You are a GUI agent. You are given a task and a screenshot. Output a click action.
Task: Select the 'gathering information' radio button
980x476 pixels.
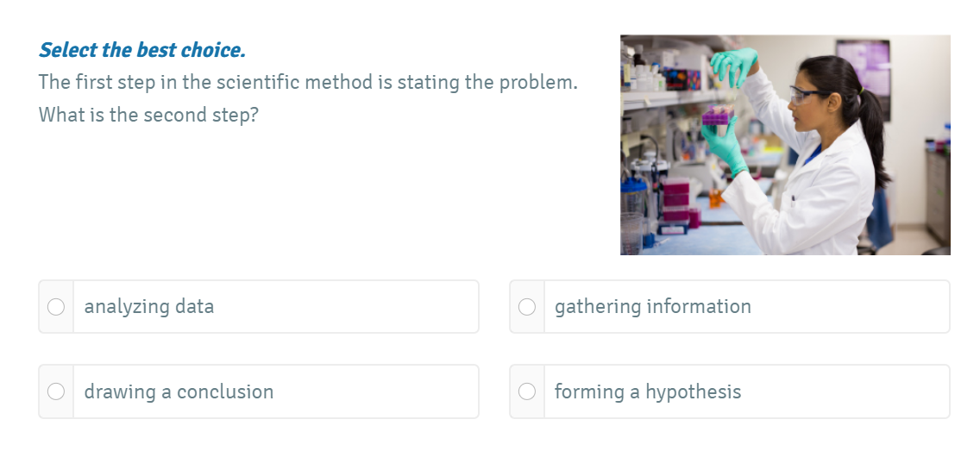(x=527, y=307)
